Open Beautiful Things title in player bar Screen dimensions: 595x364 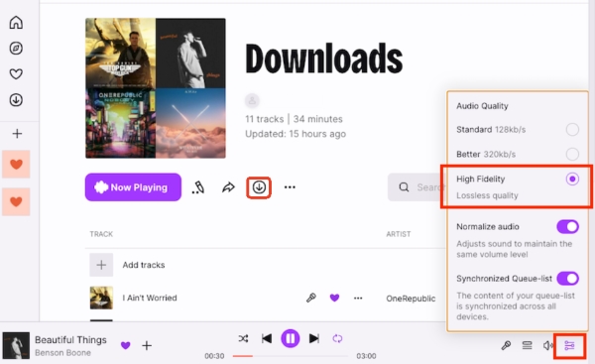click(70, 340)
